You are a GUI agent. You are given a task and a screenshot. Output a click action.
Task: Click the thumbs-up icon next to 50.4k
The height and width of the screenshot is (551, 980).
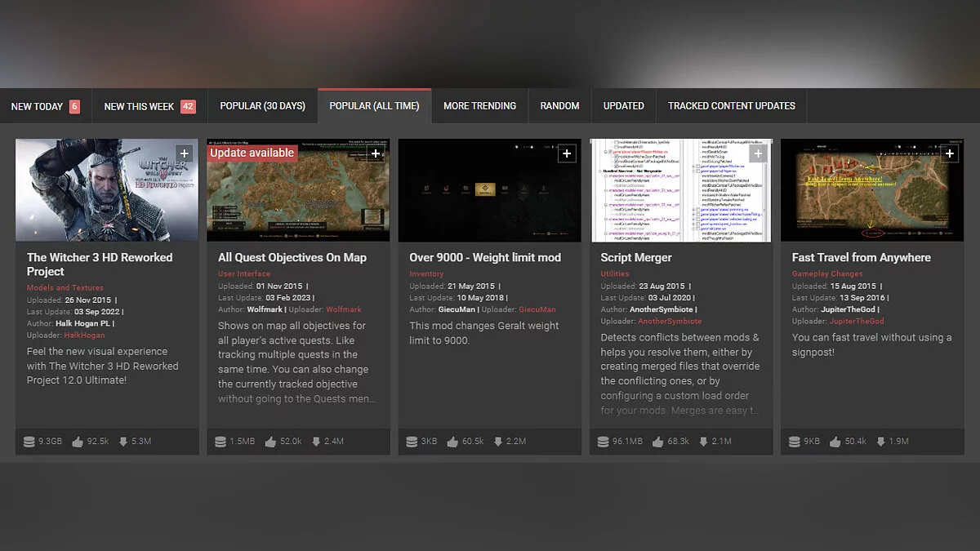(x=834, y=442)
